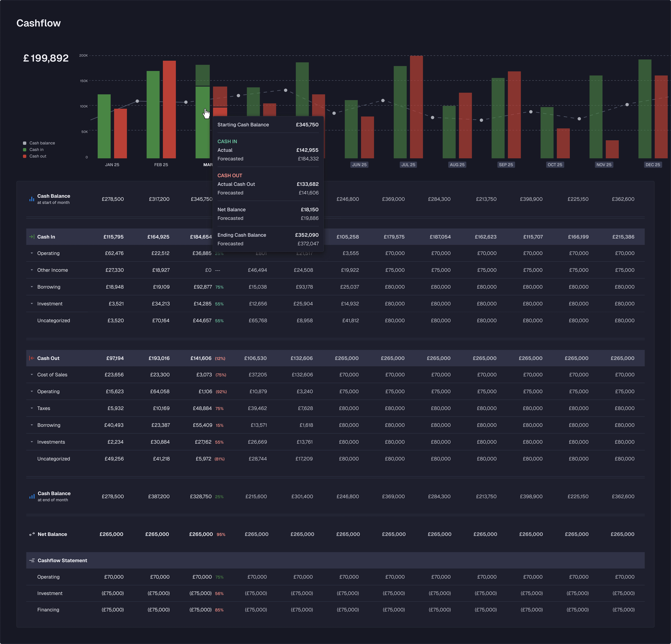Click the Cashflow Statement list icon
671x644 pixels.
pyautogui.click(x=32, y=561)
